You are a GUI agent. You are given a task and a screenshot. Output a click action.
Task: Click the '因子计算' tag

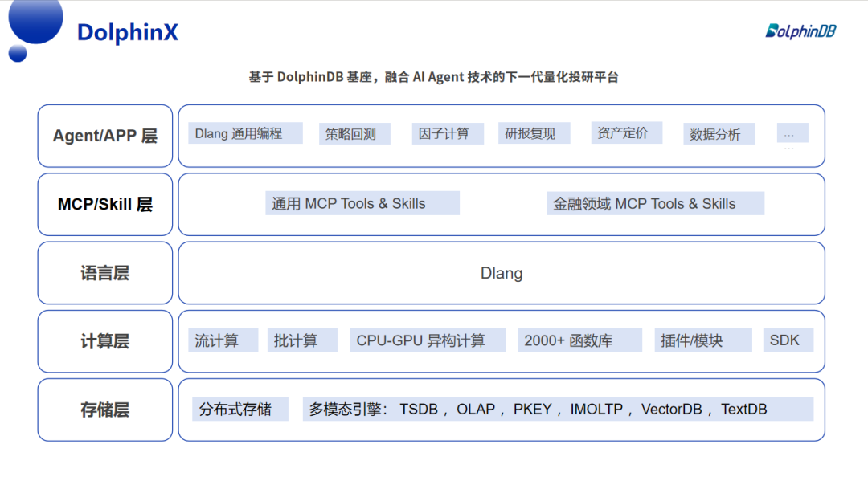click(448, 134)
